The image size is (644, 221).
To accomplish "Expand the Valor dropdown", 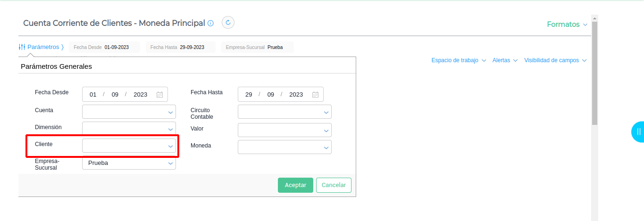I will [284, 130].
